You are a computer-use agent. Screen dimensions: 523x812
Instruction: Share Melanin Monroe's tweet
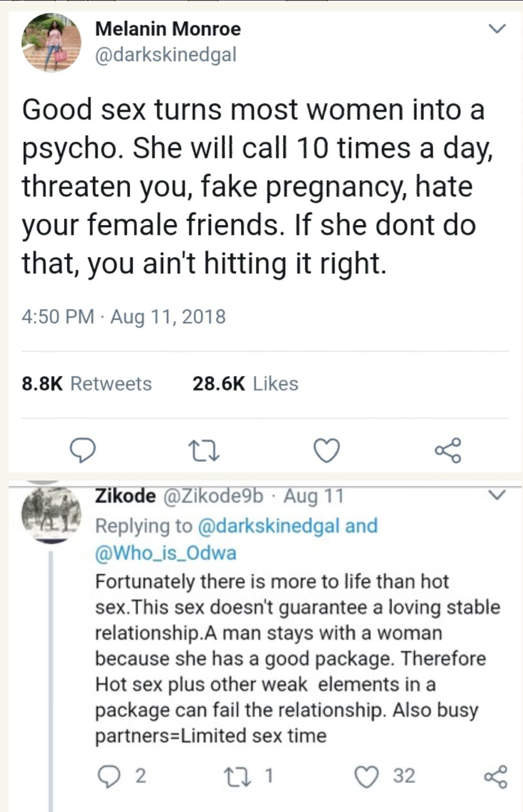(x=448, y=451)
